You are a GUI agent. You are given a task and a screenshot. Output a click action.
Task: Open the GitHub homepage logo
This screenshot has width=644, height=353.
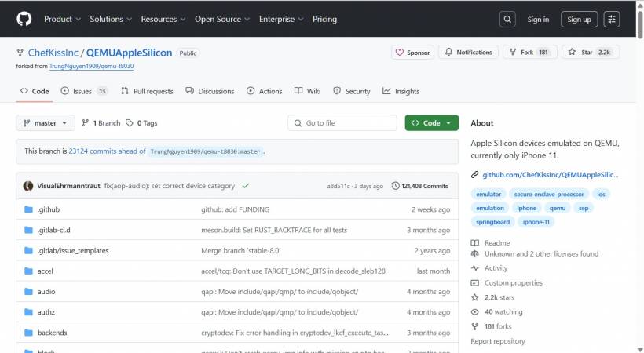tap(24, 19)
